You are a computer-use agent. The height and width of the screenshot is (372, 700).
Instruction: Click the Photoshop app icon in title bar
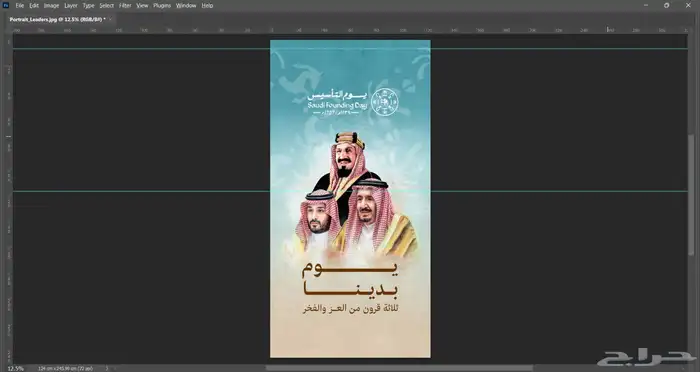6,5
